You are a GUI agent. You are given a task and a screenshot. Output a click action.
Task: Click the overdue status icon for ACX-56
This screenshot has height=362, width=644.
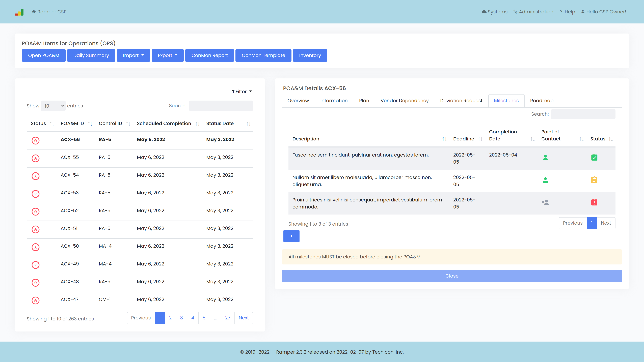tap(36, 140)
